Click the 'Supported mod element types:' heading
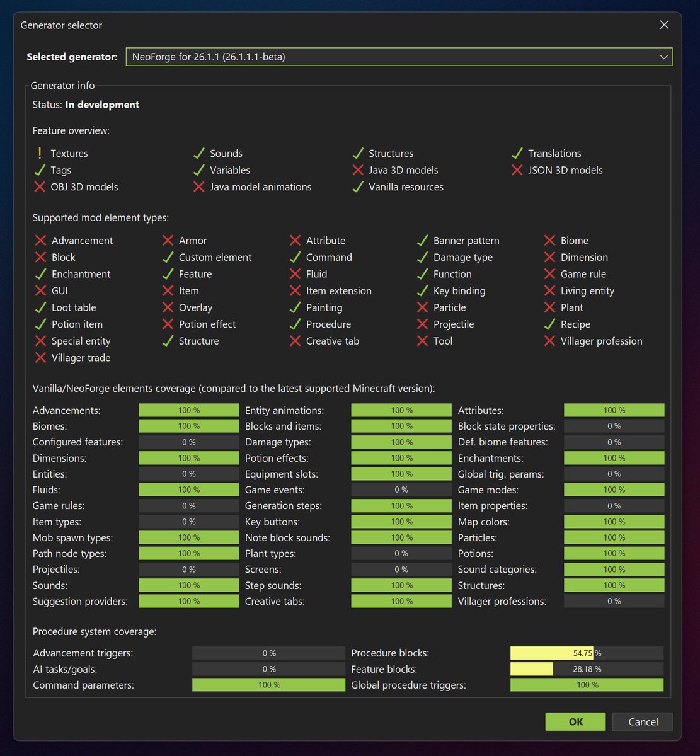The width and height of the screenshot is (700, 756). pyautogui.click(x=101, y=218)
